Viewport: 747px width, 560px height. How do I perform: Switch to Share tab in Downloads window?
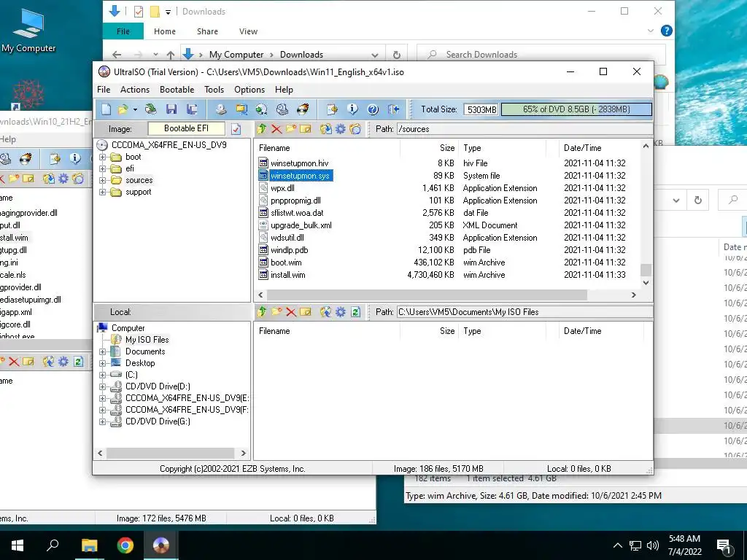(x=207, y=31)
